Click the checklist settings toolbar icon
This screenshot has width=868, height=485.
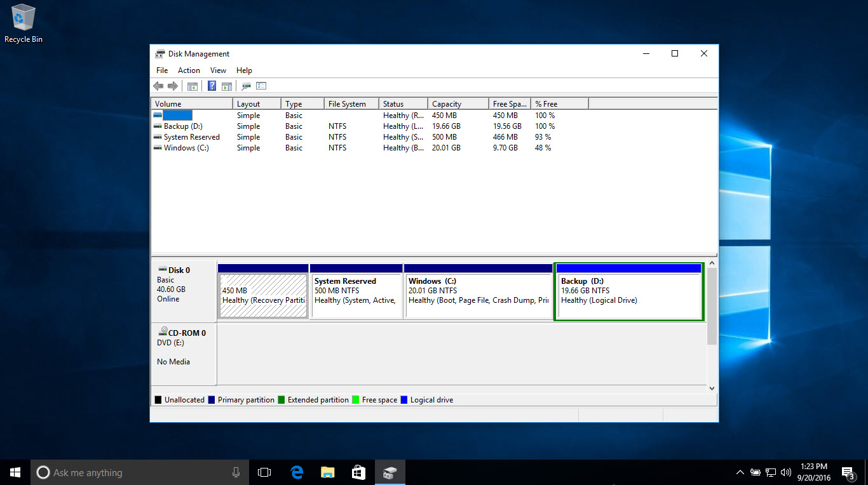click(261, 86)
